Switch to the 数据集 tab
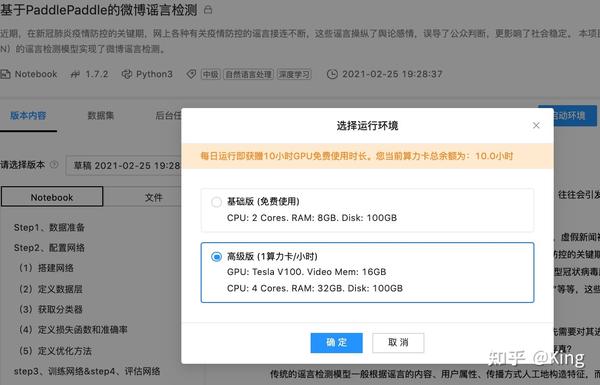The image size is (600, 385). pos(101,116)
